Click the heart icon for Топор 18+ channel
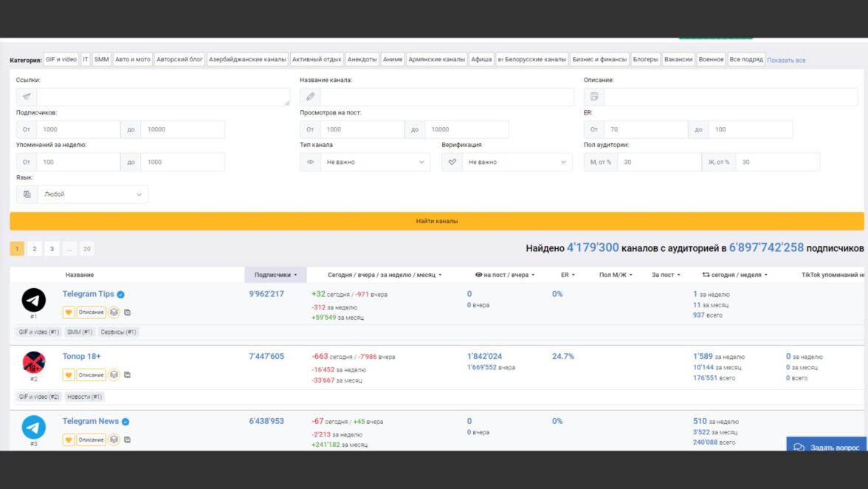This screenshot has height=489, width=868. tap(69, 375)
